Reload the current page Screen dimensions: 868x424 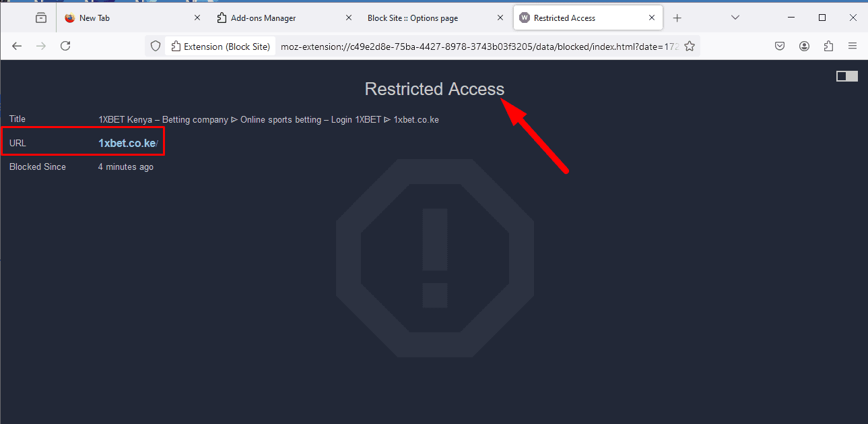pyautogui.click(x=65, y=46)
